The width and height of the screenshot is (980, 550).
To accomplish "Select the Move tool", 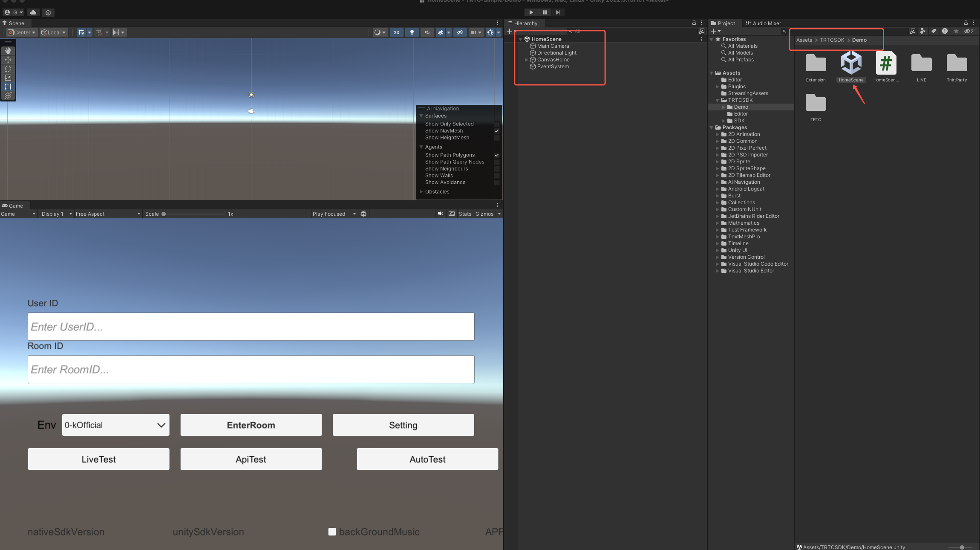I will click(8, 60).
